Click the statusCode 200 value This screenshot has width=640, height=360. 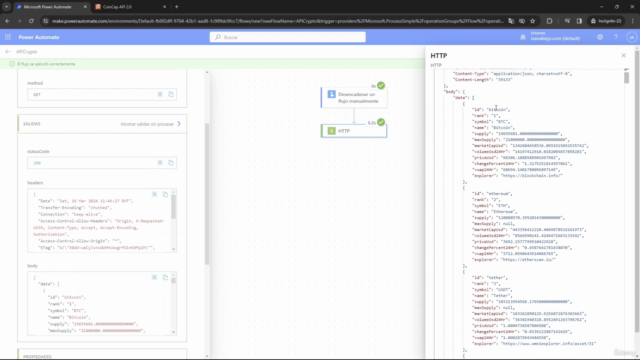[x=37, y=163]
